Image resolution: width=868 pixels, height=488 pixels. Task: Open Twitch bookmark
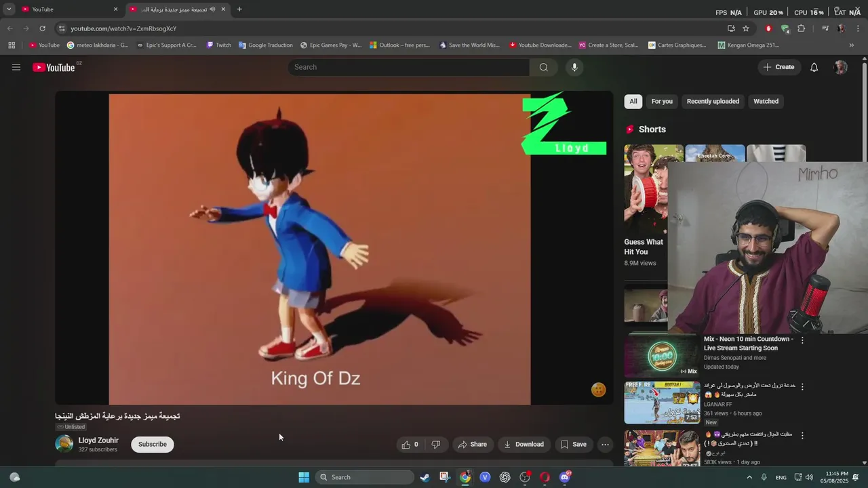coord(218,45)
